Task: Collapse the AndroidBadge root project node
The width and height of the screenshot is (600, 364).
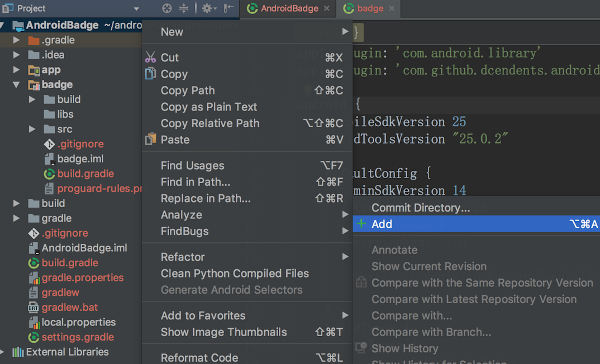Action: click(2, 26)
